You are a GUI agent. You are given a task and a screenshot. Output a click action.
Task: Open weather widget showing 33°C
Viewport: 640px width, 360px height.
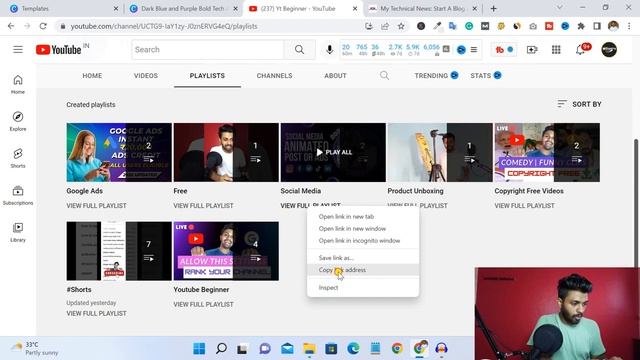click(x=35, y=349)
